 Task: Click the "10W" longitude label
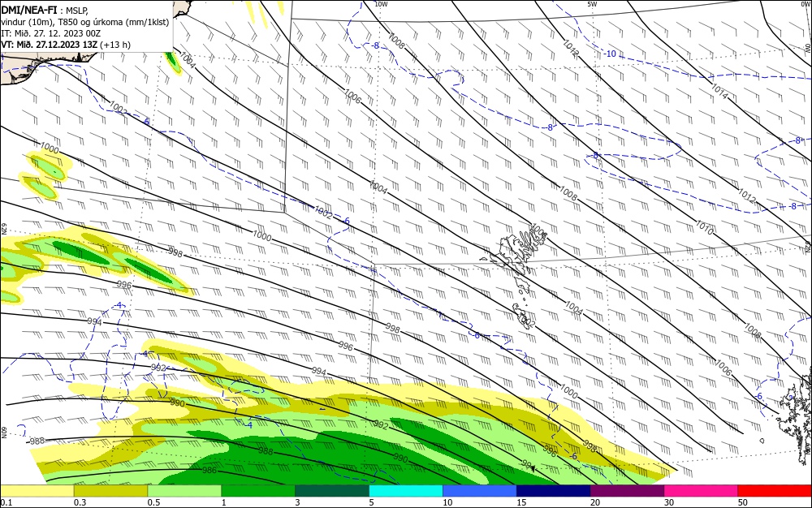[x=381, y=4]
